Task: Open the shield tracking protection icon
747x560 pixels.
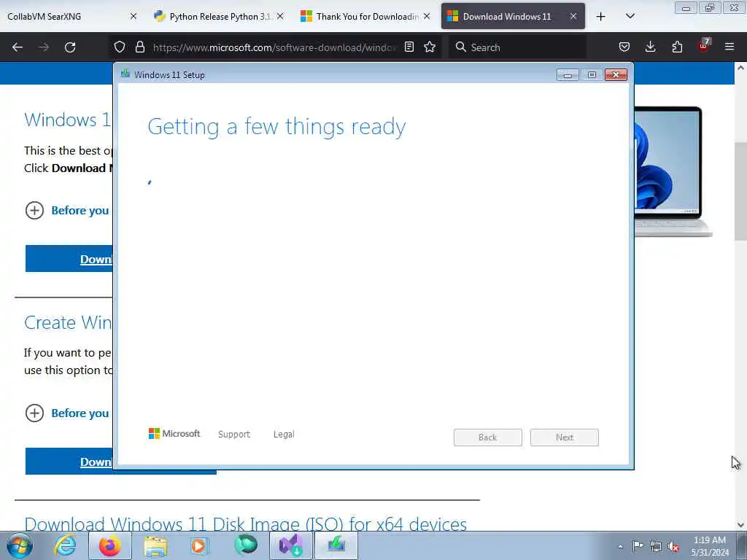Action: 120,47
